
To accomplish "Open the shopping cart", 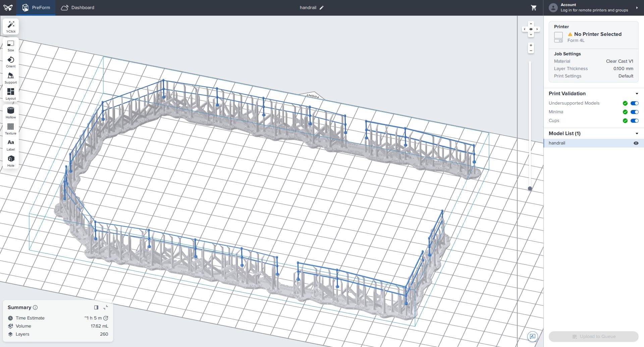I will (534, 8).
